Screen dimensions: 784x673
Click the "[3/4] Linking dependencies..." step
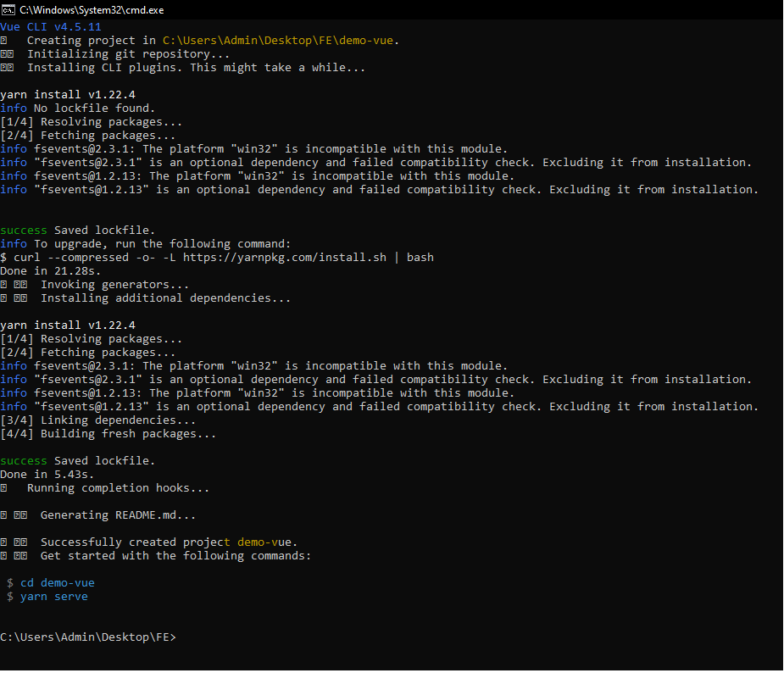click(98, 420)
